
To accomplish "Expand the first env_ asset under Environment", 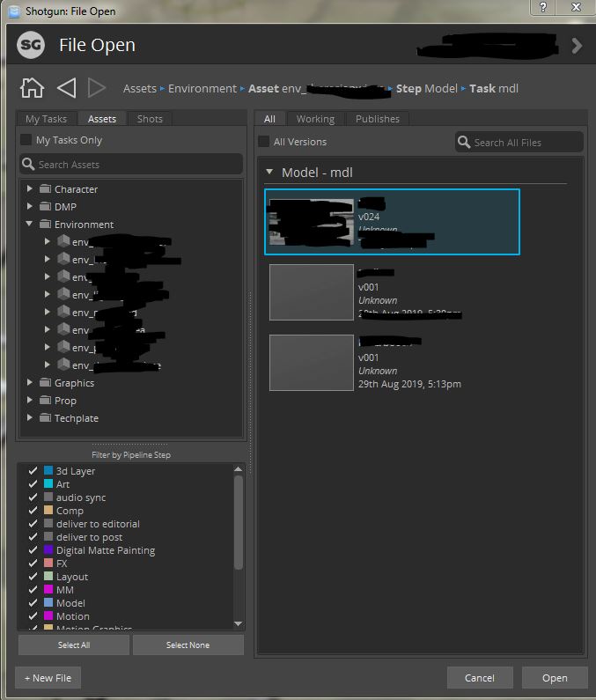I will pos(48,241).
